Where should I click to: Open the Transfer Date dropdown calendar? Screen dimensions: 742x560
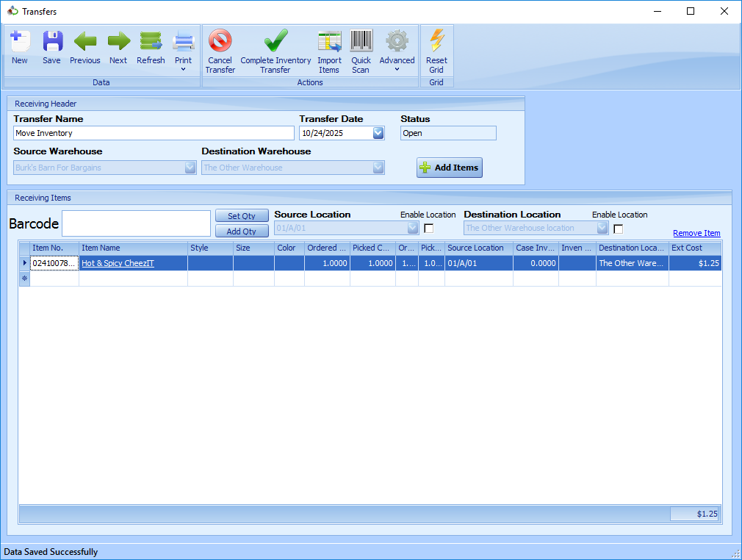pos(378,133)
